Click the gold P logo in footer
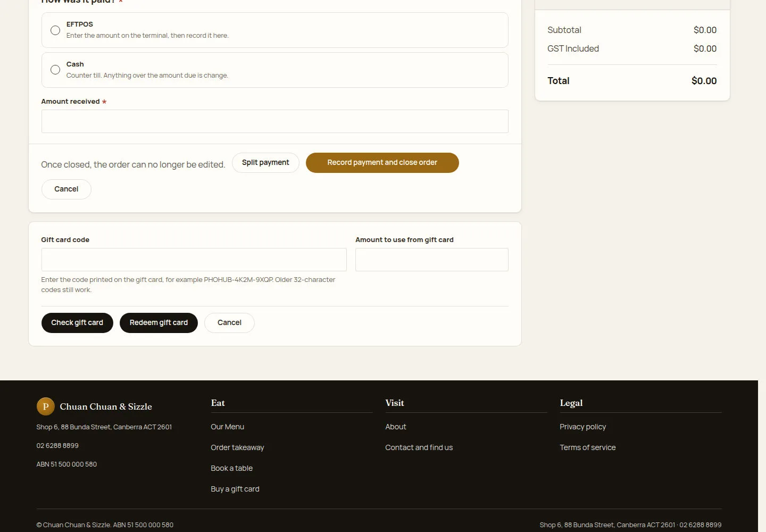Screen dimensions: 766x532 click(x=46, y=406)
